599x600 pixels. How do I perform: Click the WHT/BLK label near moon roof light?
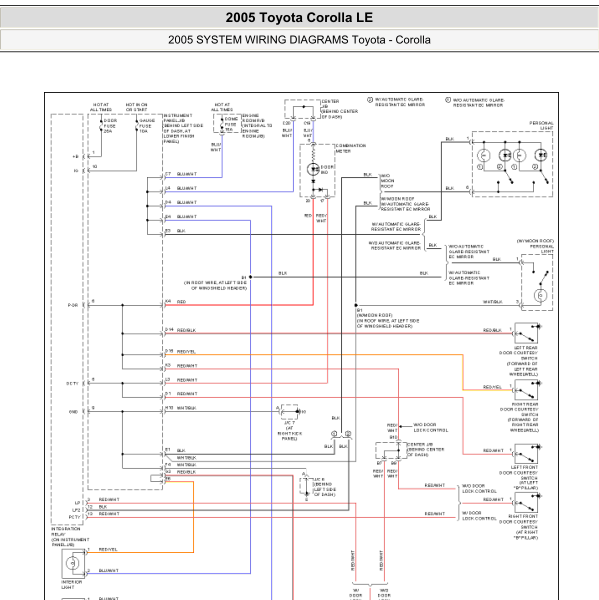tap(493, 302)
